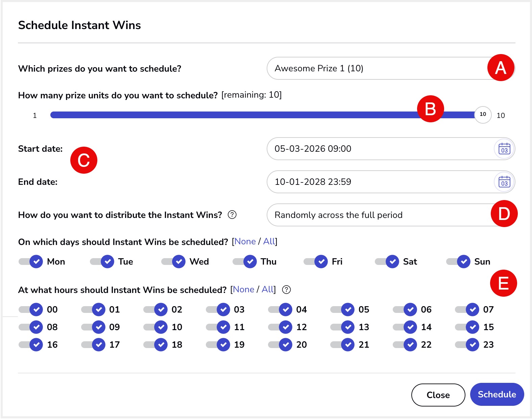532x419 pixels.
Task: Open the Start date calendar icon
Action: point(504,149)
